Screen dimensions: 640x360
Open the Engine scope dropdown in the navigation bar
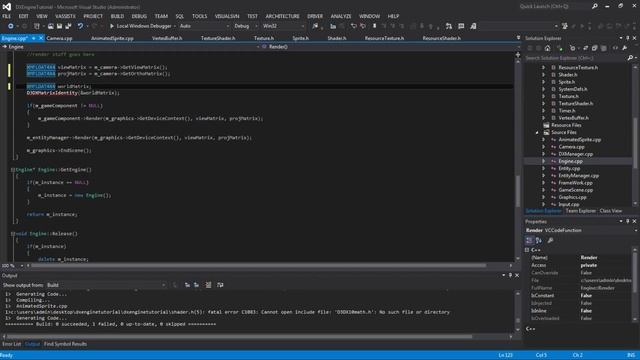tap(131, 47)
